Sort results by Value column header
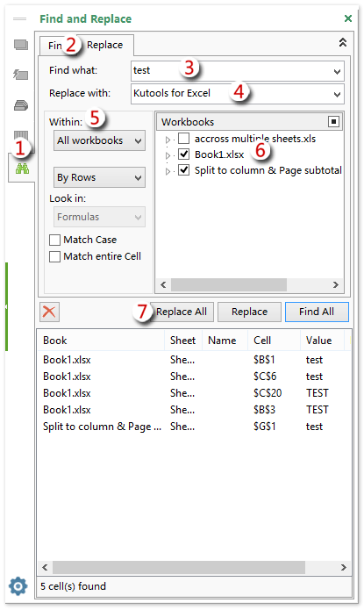Image resolution: width=364 pixels, height=610 pixels. (322, 341)
